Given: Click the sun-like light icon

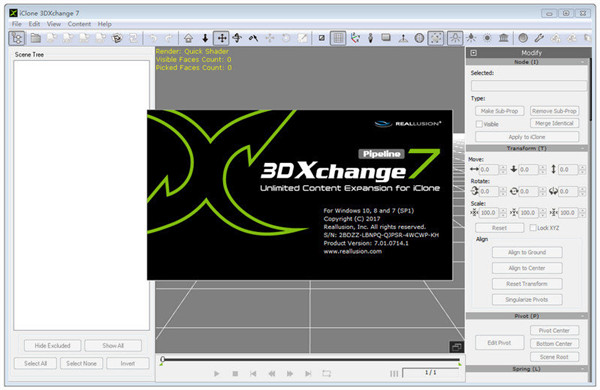Looking at the screenshot, I should [487, 38].
